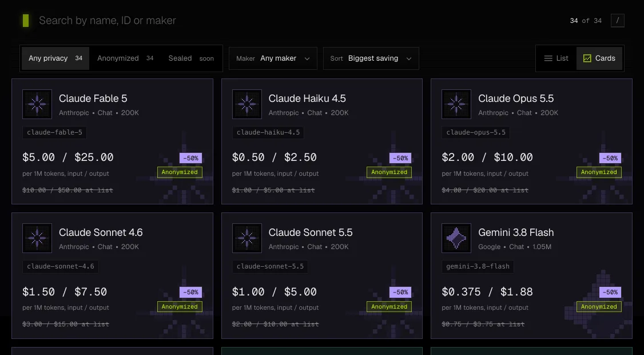Select the Sealed privacy filter
Viewport: 644px width, 355px height.
pos(191,58)
